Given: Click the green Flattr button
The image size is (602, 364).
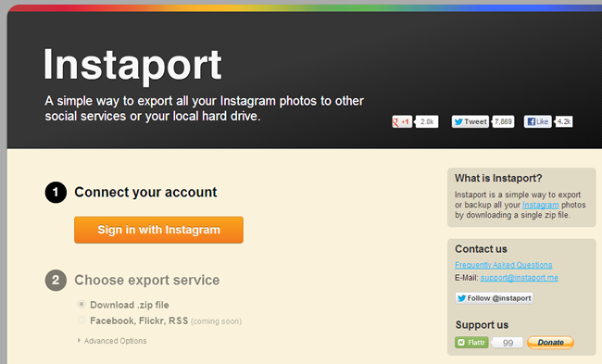Looking at the screenshot, I should 471,342.
